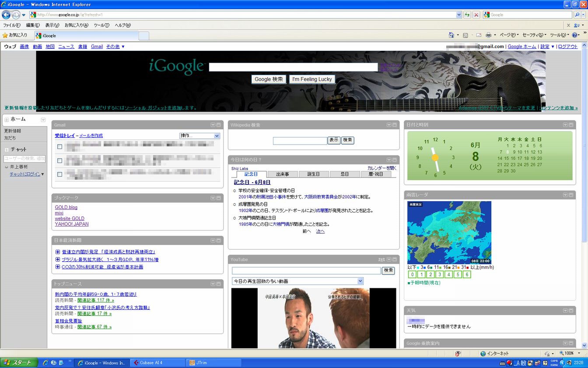Click the Google 検索 button
This screenshot has width=588, height=368.
coord(269,79)
